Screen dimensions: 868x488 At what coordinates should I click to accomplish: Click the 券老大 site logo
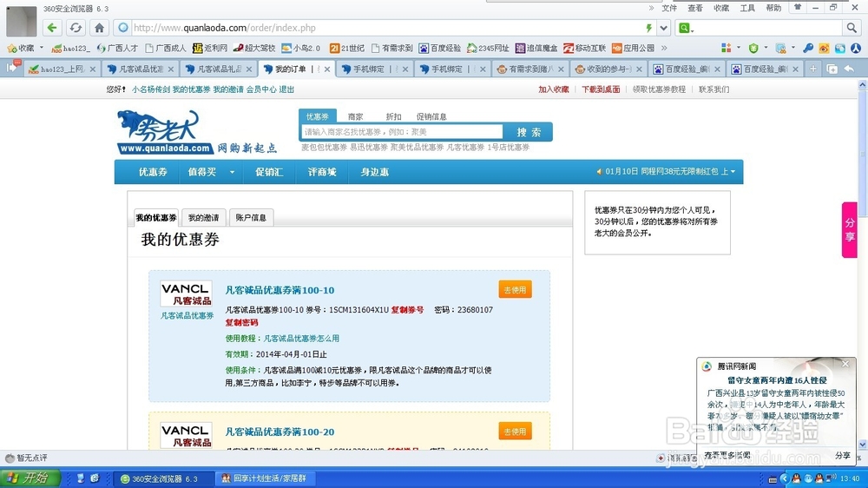[165, 132]
